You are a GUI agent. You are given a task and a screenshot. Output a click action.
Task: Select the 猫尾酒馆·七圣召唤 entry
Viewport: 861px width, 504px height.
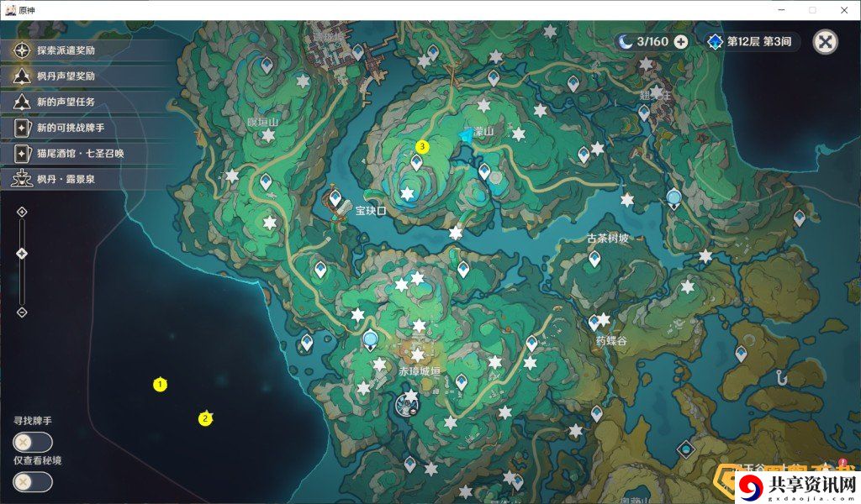tap(87, 154)
